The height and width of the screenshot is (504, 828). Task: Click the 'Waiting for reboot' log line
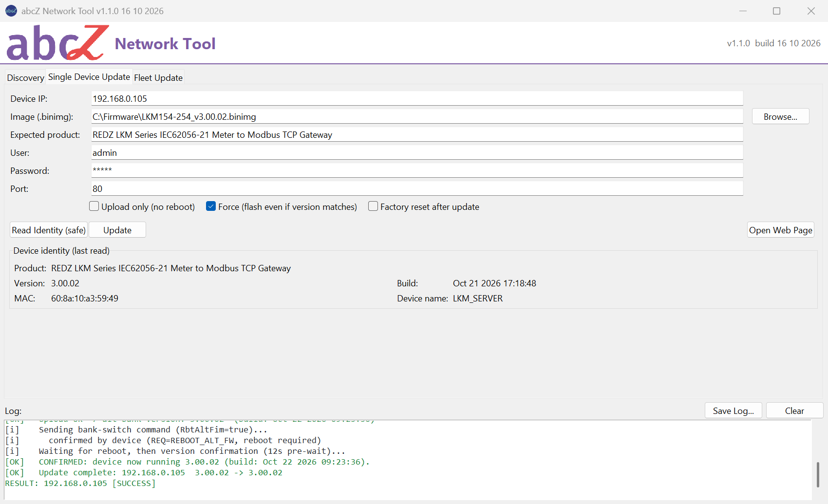pyautogui.click(x=175, y=451)
